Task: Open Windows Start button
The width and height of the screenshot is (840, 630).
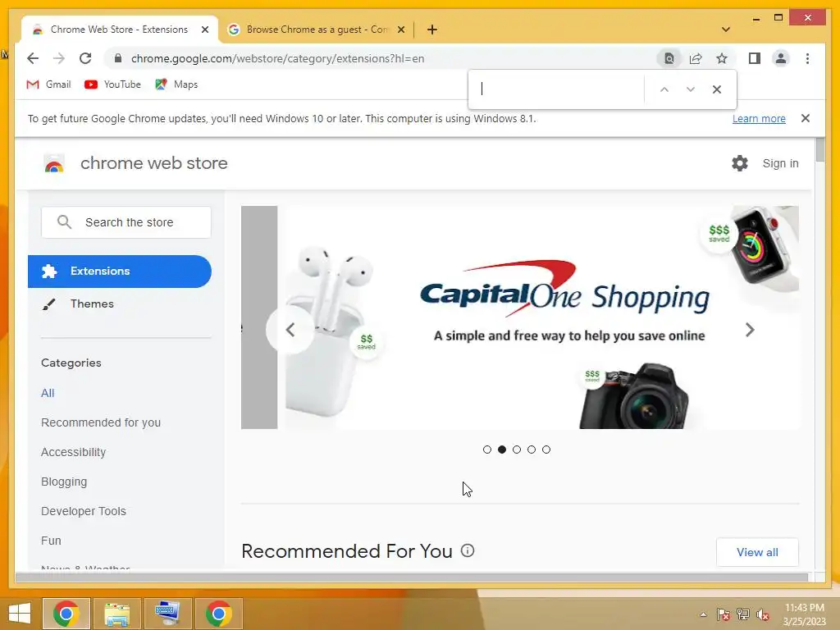Action: (x=20, y=614)
